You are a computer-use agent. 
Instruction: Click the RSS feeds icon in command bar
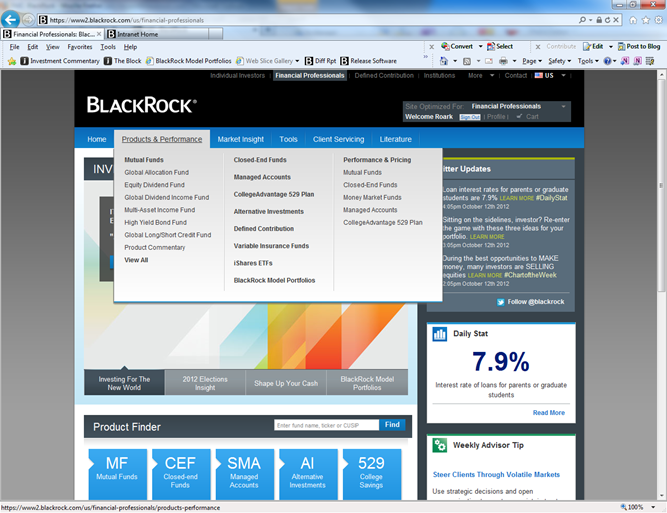[467, 61]
